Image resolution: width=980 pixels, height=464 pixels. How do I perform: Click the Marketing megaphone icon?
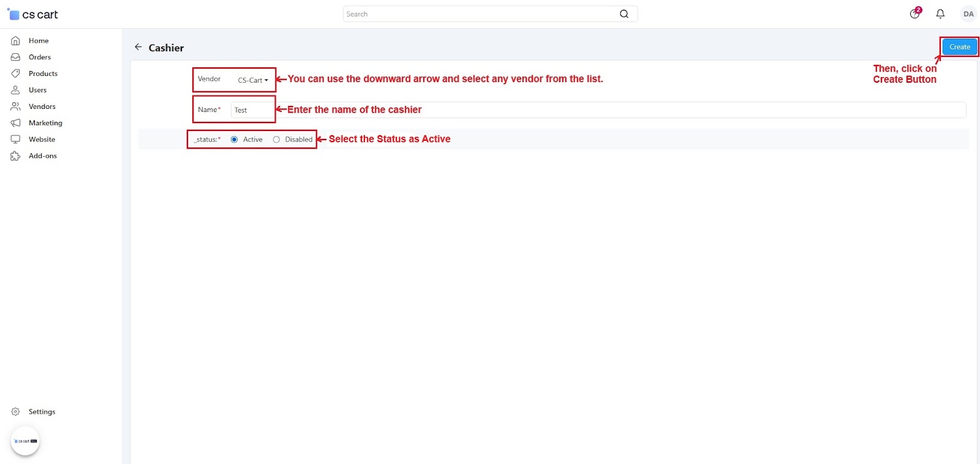15,123
